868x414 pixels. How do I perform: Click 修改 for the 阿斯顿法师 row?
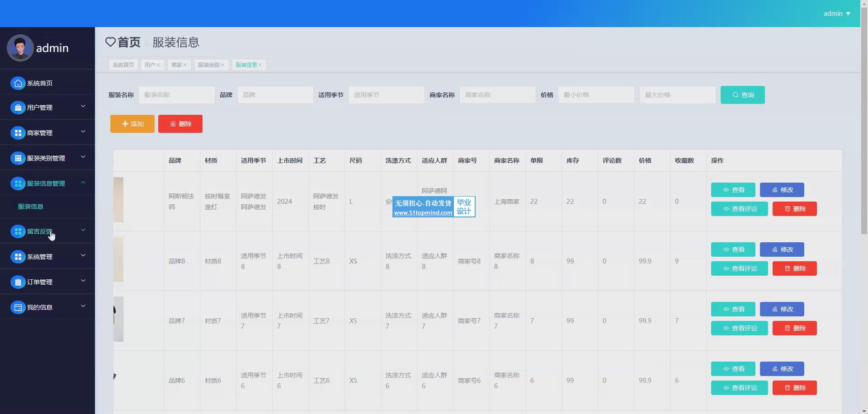(782, 190)
